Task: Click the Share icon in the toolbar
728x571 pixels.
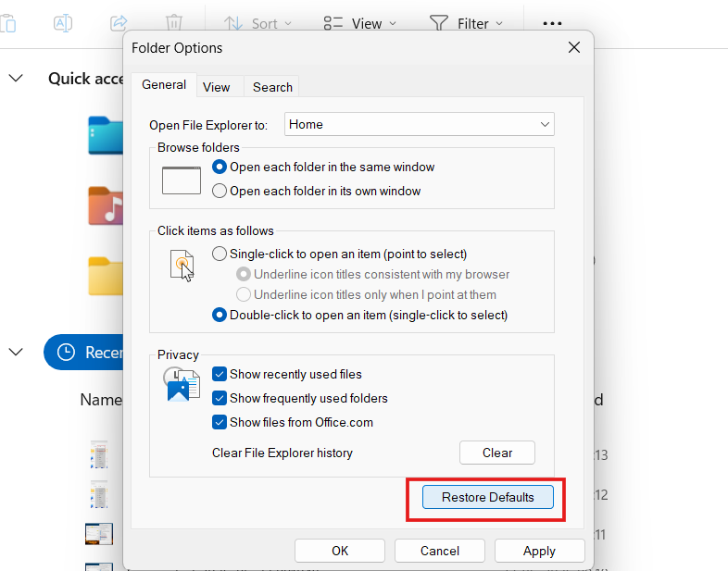Action: pos(119,23)
